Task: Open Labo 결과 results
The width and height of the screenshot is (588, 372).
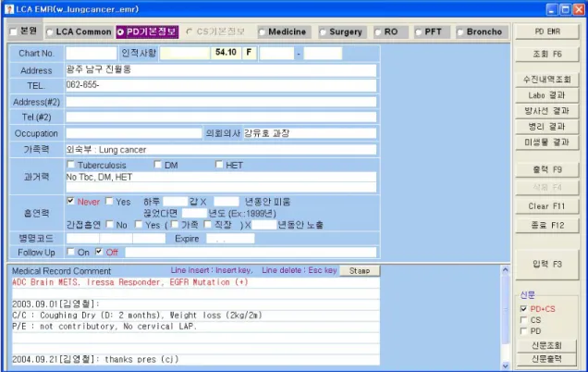Action: [546, 95]
